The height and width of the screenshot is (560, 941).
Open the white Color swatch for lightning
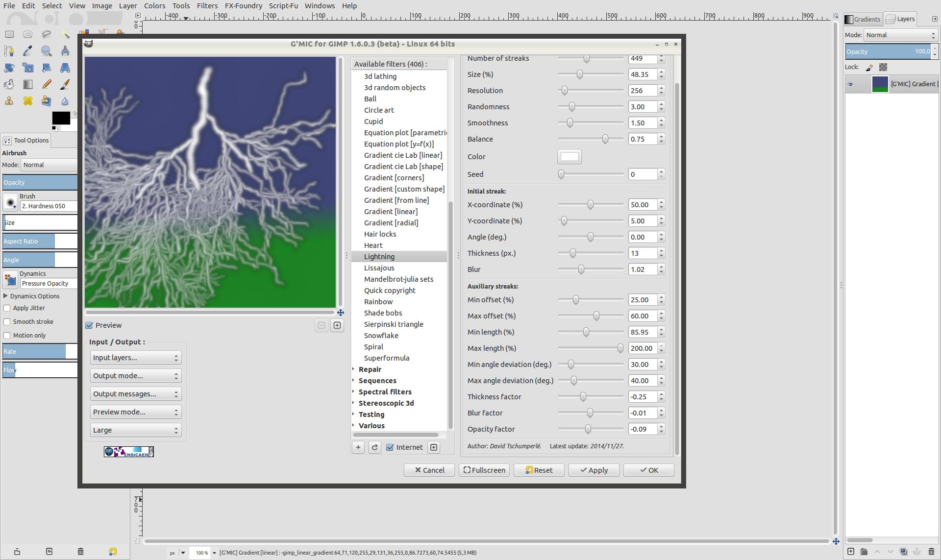[x=570, y=157]
